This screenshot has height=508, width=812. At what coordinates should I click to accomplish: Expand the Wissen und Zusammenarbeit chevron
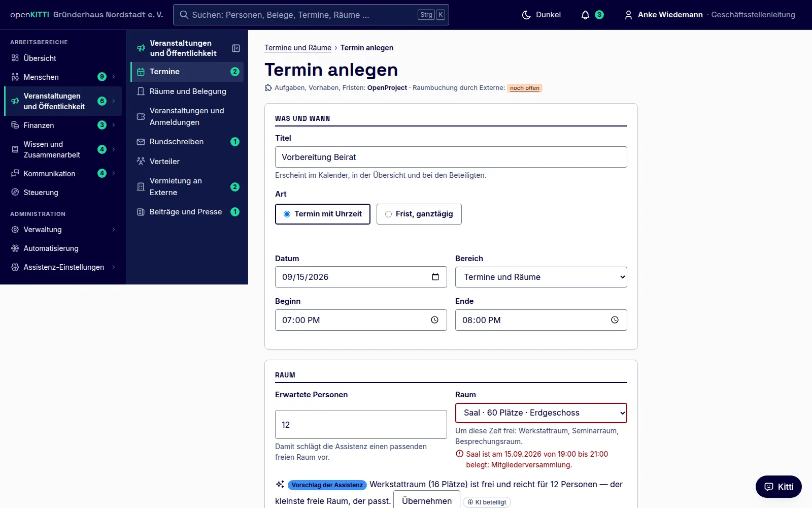click(x=114, y=149)
